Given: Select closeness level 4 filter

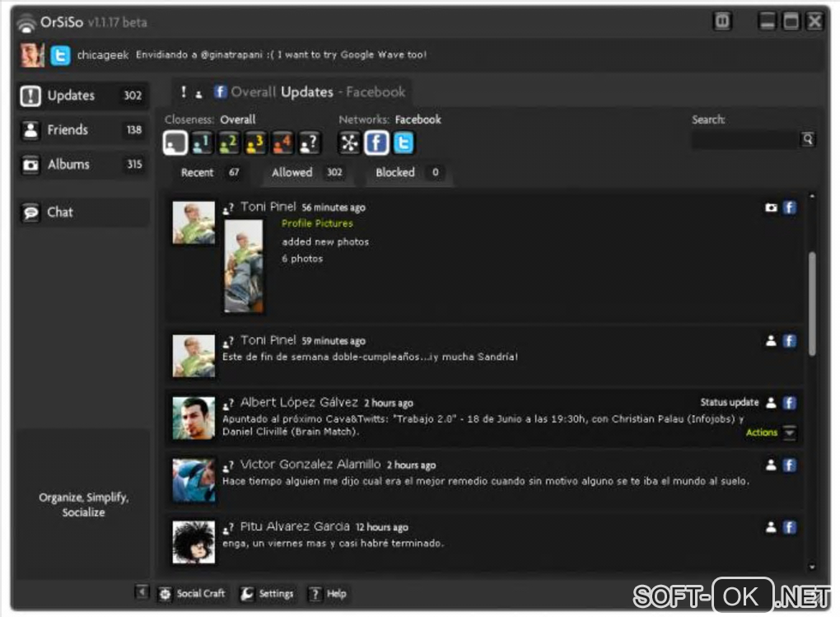Looking at the screenshot, I should pyautogui.click(x=282, y=143).
